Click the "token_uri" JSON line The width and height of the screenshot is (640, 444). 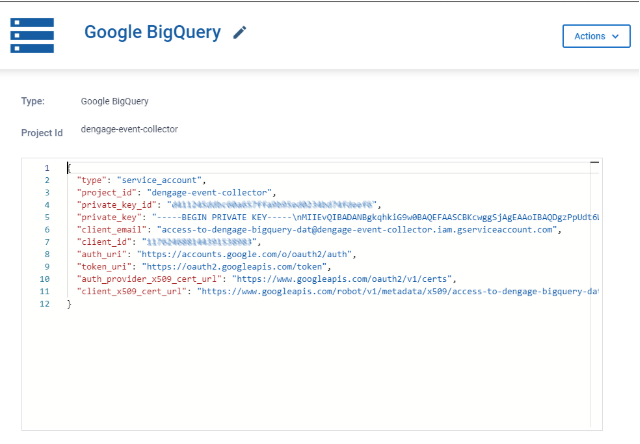click(204, 266)
